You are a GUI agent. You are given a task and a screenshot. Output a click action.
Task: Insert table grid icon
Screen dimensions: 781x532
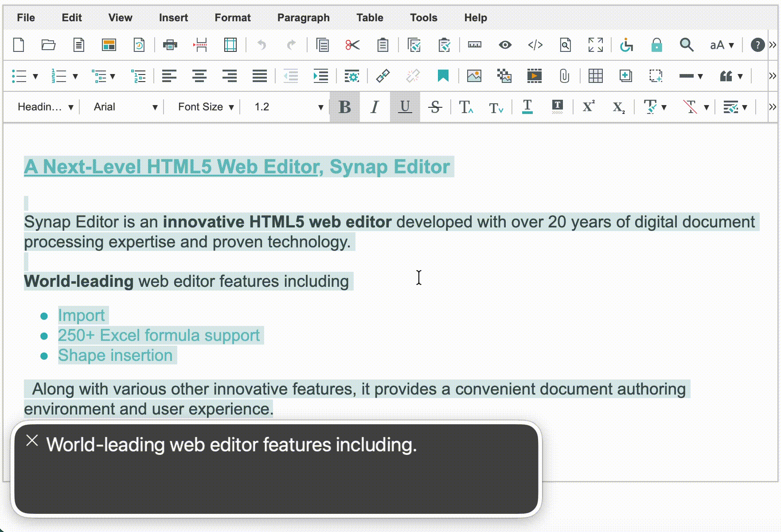point(595,76)
